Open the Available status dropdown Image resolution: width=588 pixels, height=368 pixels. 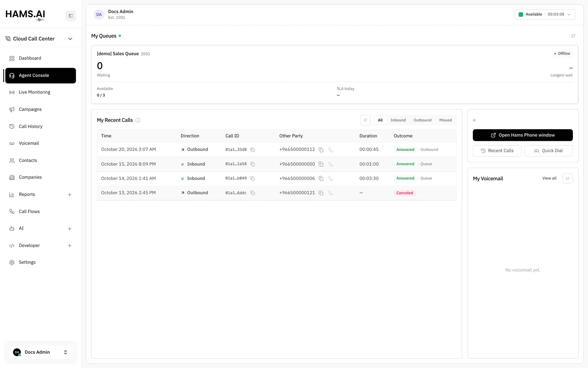pos(545,14)
